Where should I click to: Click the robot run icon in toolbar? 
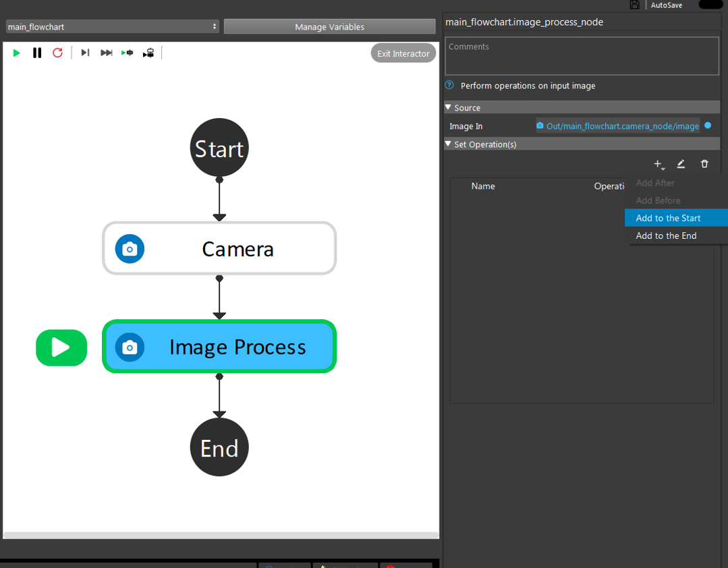click(148, 53)
